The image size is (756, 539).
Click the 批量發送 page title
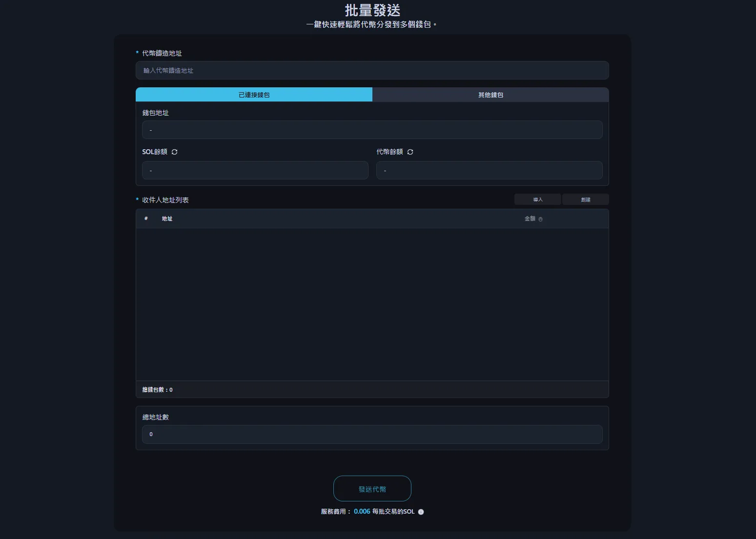pyautogui.click(x=372, y=10)
